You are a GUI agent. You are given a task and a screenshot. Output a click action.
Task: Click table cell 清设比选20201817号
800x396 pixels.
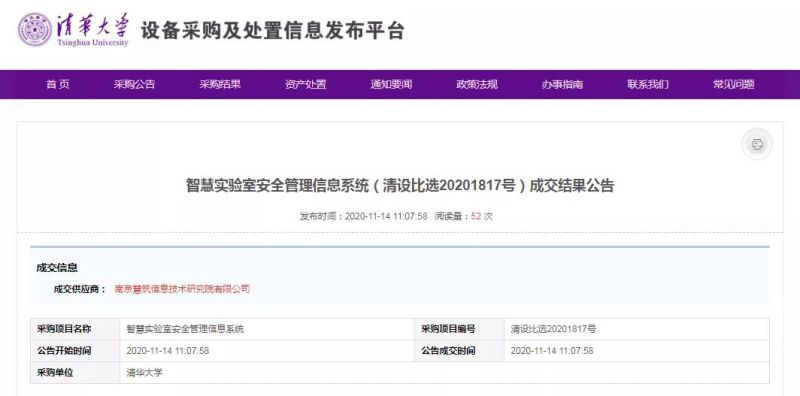[x=637, y=329]
